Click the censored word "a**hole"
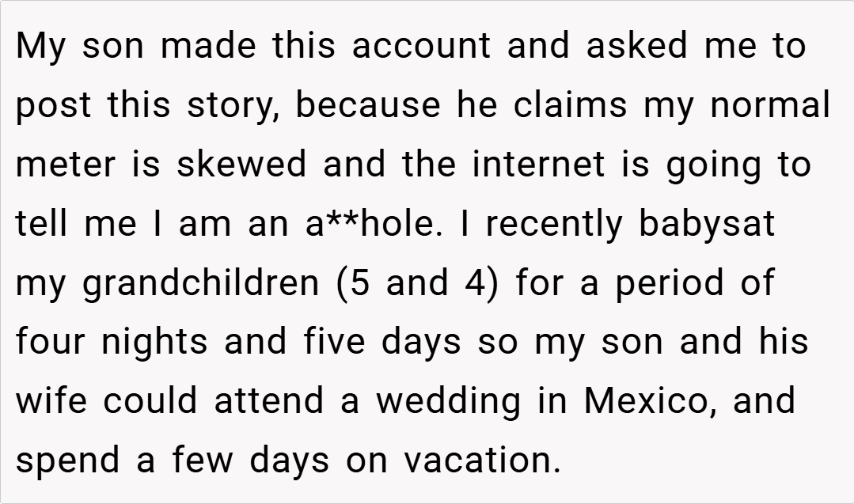This screenshot has width=854, height=504. (x=370, y=225)
